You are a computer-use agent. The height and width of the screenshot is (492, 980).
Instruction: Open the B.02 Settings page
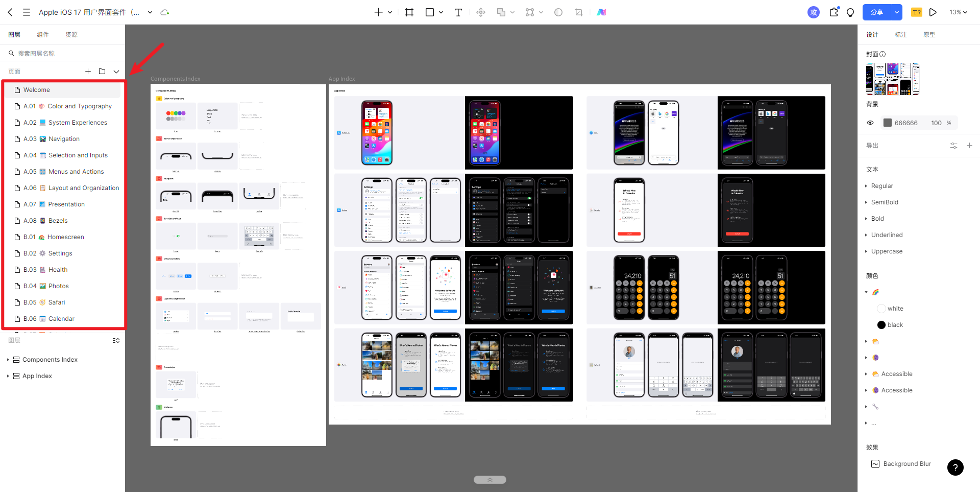[x=63, y=253]
